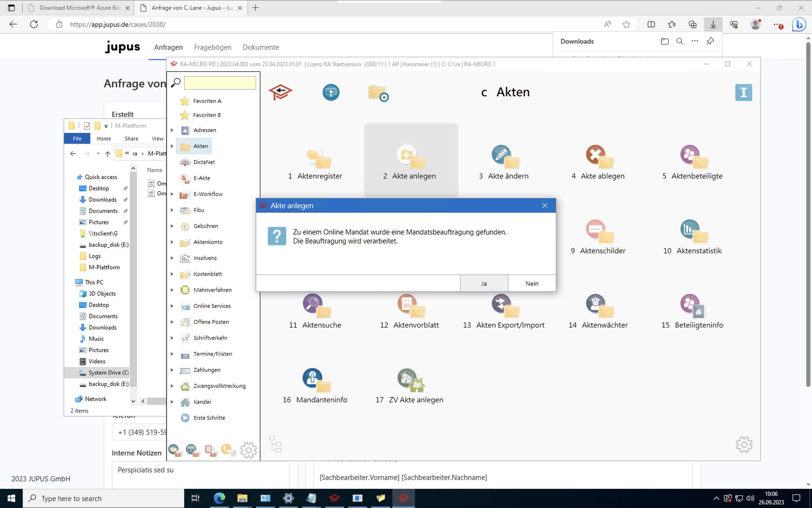Open File Explorer from the taskbar

tap(242, 498)
